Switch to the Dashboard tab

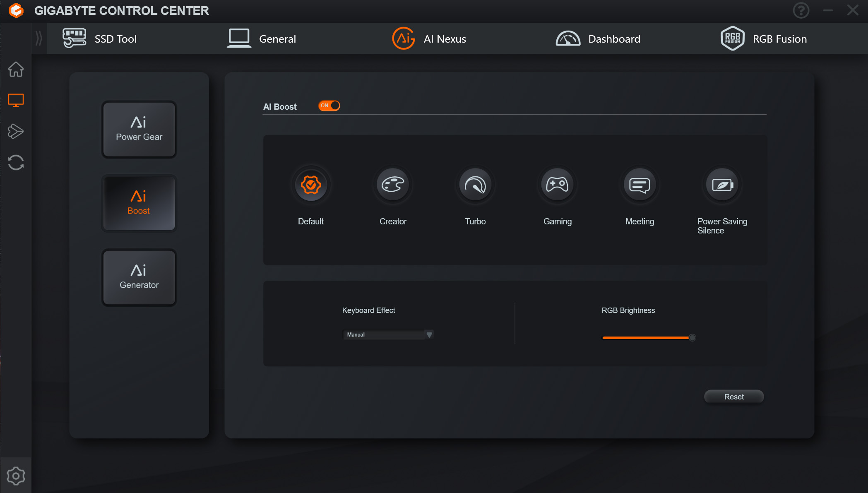pyautogui.click(x=598, y=39)
